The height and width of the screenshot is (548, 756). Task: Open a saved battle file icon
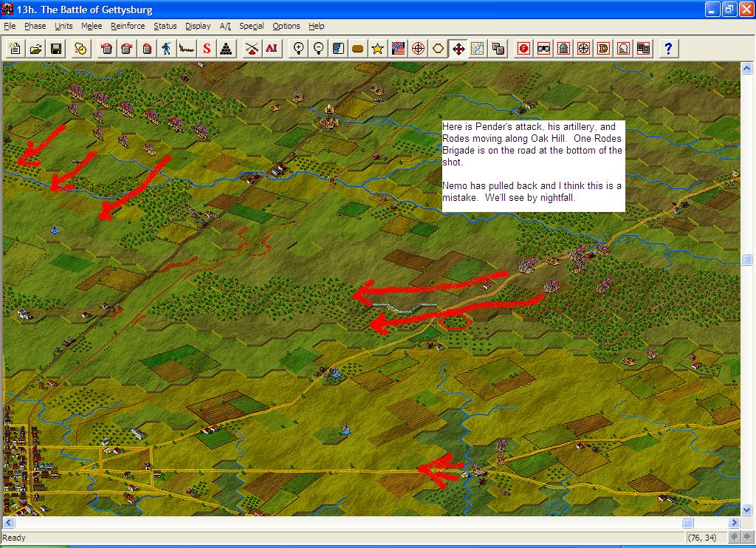tap(35, 48)
